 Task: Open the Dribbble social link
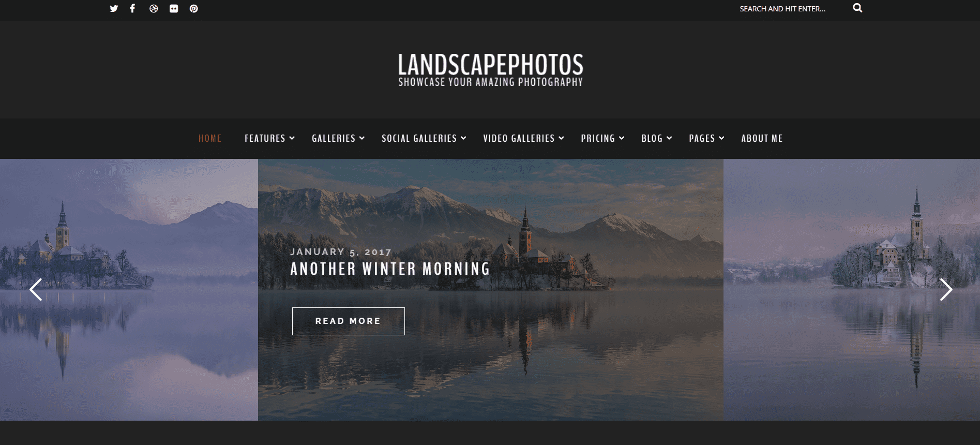click(154, 8)
